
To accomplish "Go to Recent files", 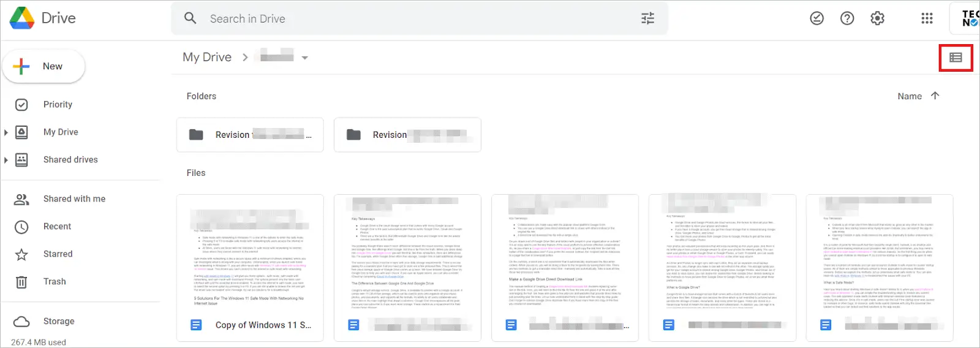I will [57, 226].
